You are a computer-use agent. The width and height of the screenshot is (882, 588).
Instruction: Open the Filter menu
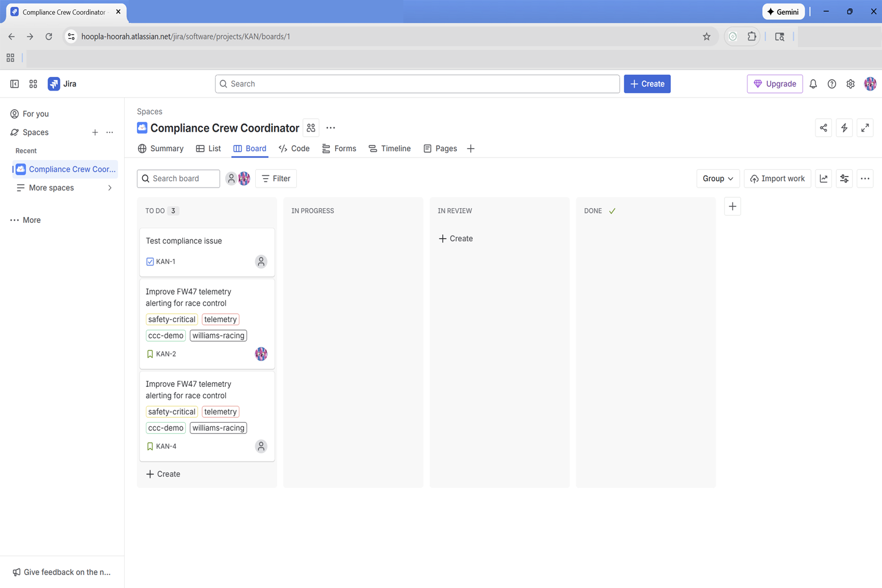click(x=276, y=179)
